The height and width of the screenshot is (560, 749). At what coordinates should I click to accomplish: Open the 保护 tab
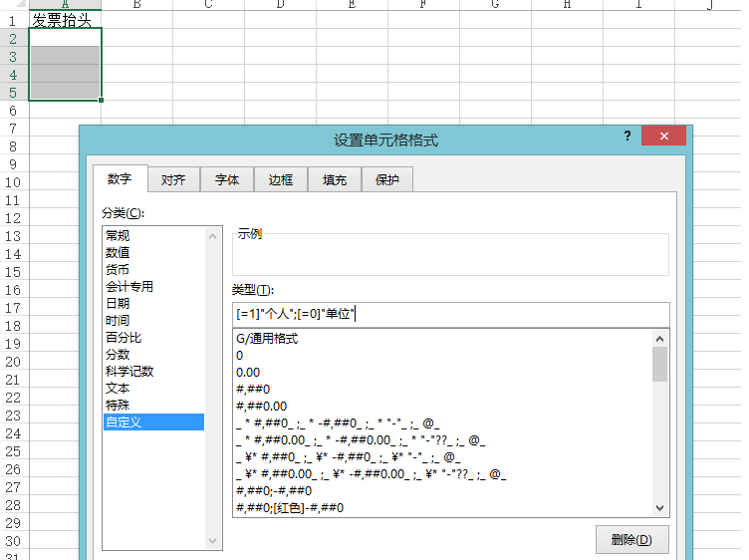[x=387, y=179]
